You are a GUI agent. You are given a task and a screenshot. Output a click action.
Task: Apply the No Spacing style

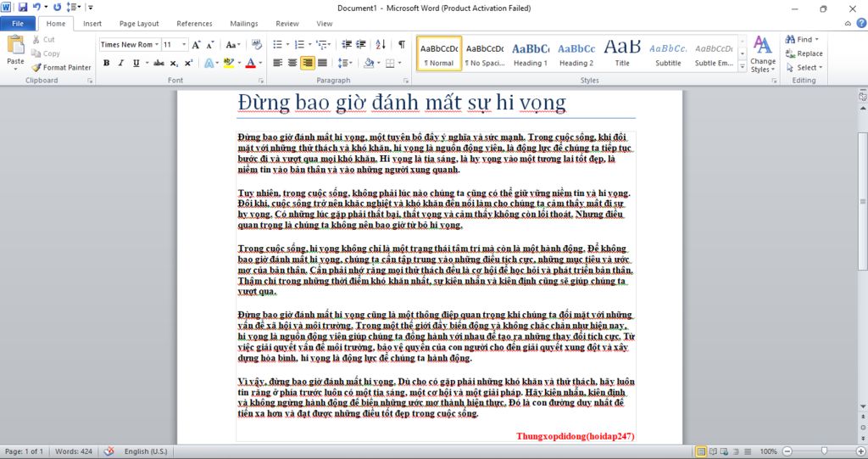coord(485,54)
